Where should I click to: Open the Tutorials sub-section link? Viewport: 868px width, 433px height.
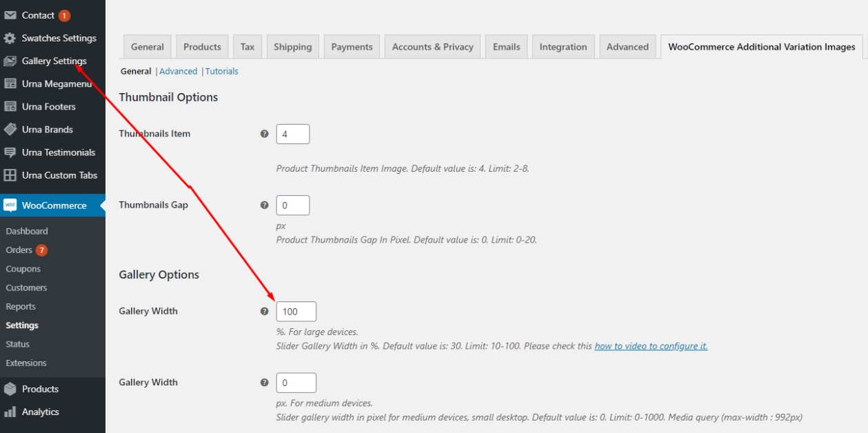[x=222, y=71]
